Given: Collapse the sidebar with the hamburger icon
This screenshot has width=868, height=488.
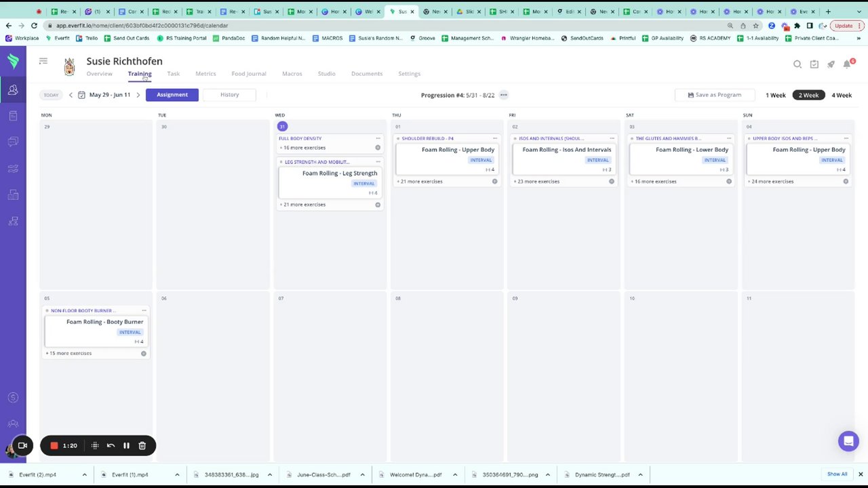Looking at the screenshot, I should [43, 62].
